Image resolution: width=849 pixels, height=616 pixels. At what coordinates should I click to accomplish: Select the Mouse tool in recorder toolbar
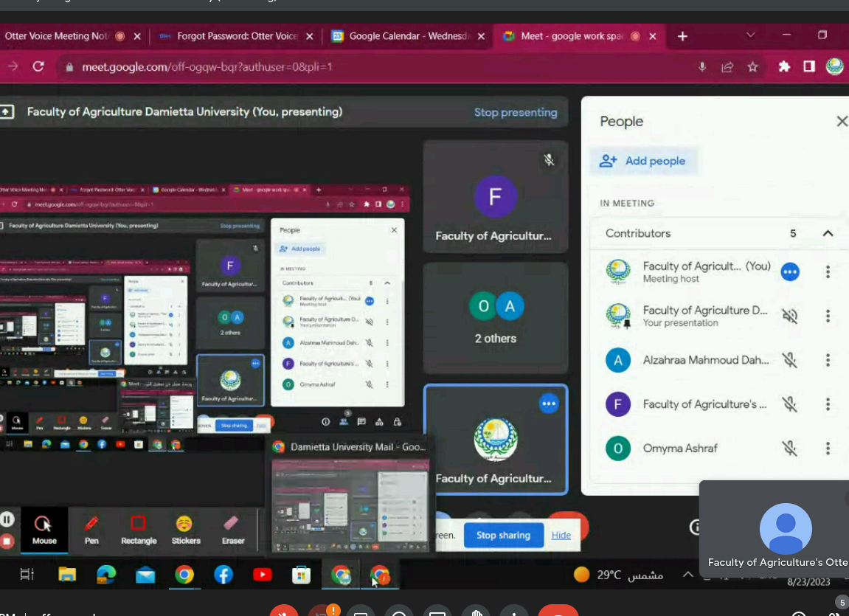44,530
